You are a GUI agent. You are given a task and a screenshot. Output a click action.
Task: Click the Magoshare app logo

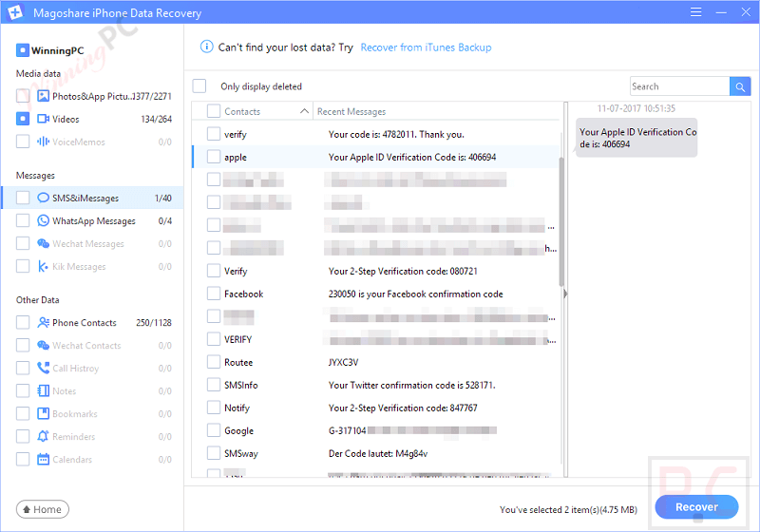tap(14, 12)
